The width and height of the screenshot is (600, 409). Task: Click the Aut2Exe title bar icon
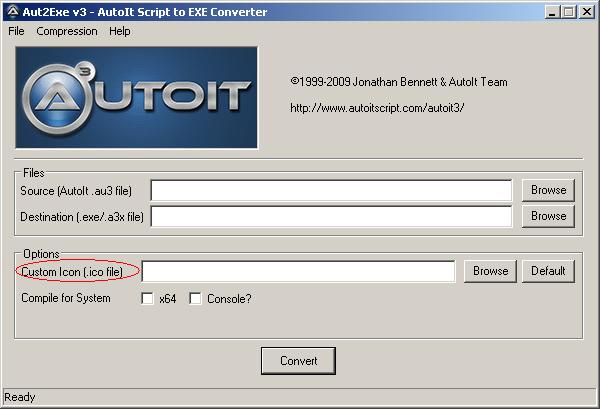[x=12, y=11]
